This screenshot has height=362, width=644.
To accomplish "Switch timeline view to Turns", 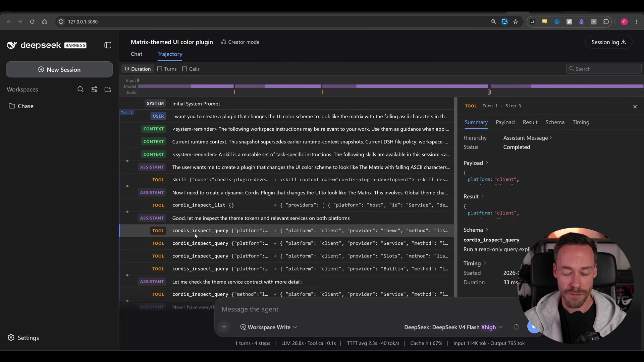I will click(167, 69).
